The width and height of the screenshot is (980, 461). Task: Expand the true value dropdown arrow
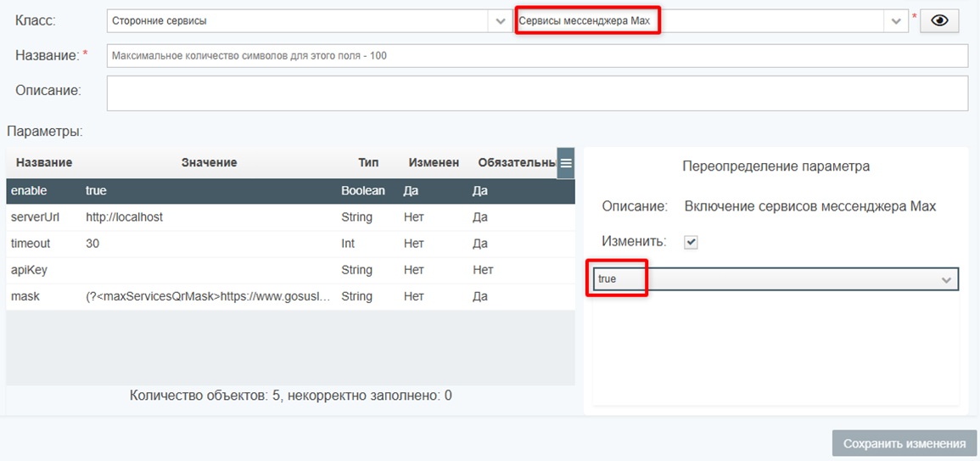click(946, 279)
